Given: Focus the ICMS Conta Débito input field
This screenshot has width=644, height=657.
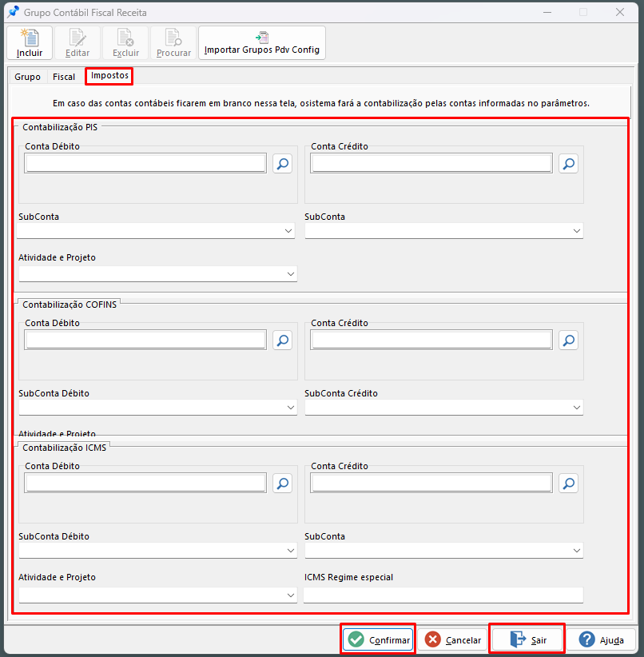Looking at the screenshot, I should pyautogui.click(x=145, y=483).
